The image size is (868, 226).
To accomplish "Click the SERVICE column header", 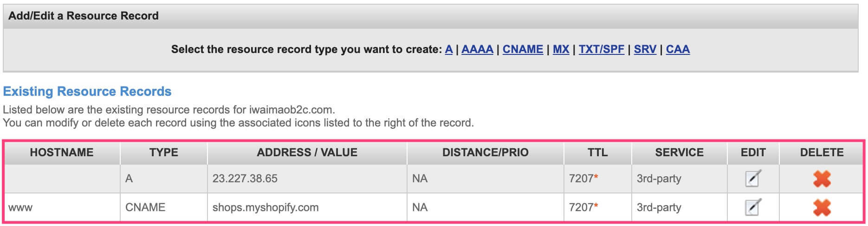I will pyautogui.click(x=679, y=153).
